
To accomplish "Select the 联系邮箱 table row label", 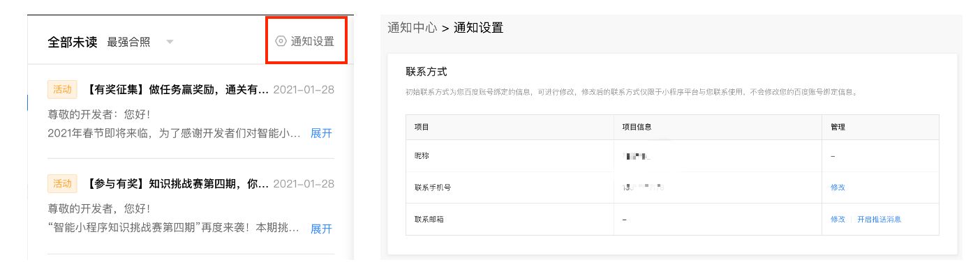I will (x=429, y=219).
